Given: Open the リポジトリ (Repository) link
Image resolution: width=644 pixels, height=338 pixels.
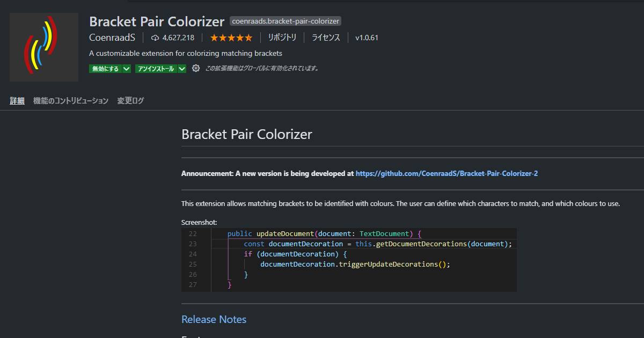Looking at the screenshot, I should [x=282, y=38].
